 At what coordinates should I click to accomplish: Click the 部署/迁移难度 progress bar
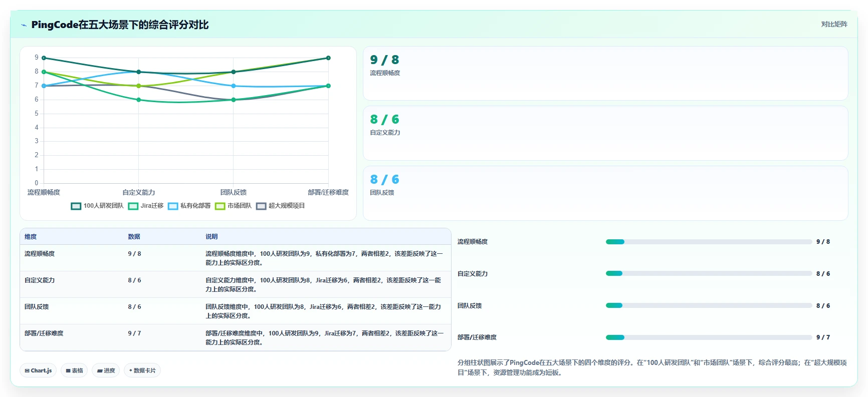[x=709, y=337]
